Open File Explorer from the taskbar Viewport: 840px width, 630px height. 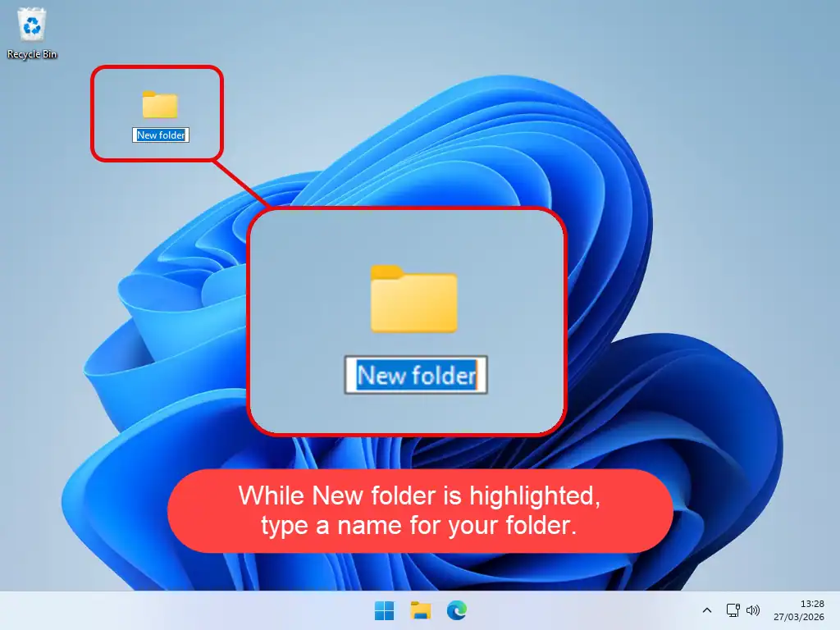(419, 610)
